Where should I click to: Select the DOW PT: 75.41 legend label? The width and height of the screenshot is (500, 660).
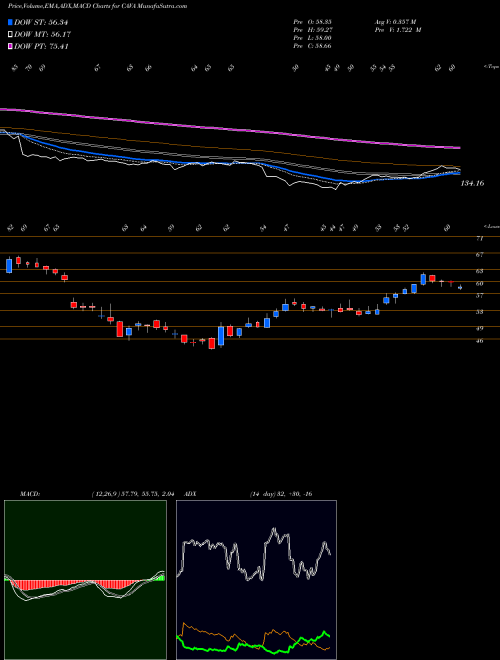41,47
